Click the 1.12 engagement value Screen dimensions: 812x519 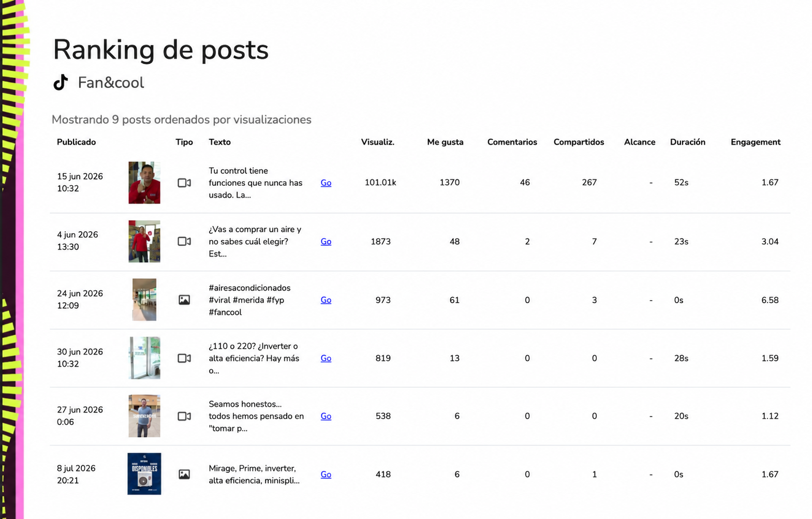point(770,416)
